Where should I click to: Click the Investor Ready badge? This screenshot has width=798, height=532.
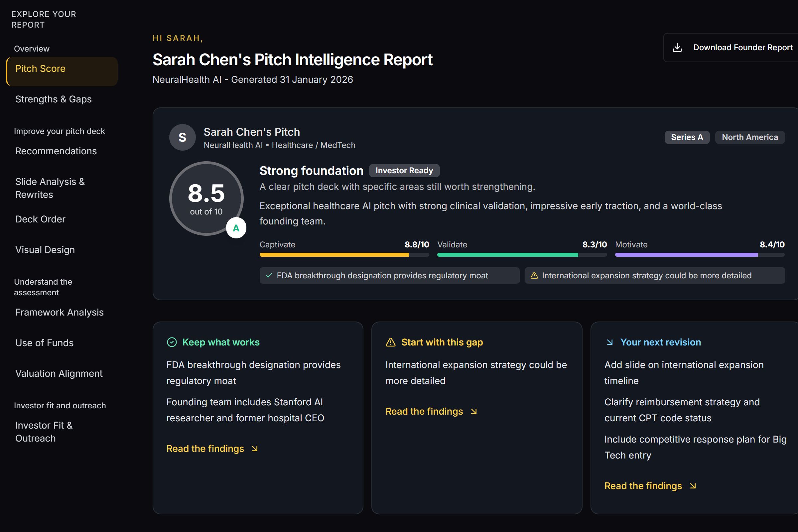click(404, 170)
